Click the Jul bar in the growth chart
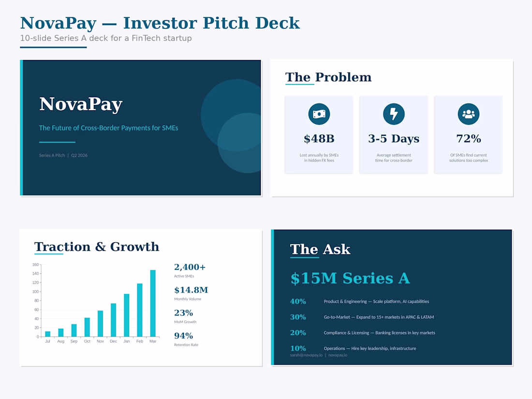The image size is (532, 399). (x=47, y=334)
